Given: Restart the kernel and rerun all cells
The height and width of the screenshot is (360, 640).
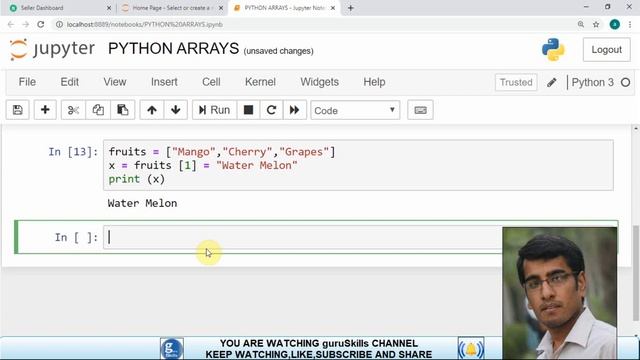Looking at the screenshot, I should 294,110.
